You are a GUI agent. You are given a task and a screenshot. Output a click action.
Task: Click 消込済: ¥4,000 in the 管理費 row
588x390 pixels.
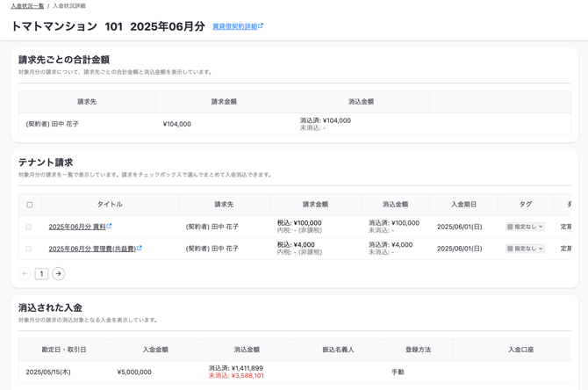click(x=391, y=245)
